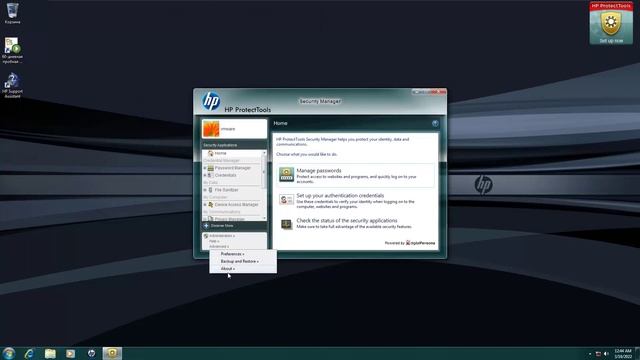Click the Device Access Manager icon

[211, 204]
